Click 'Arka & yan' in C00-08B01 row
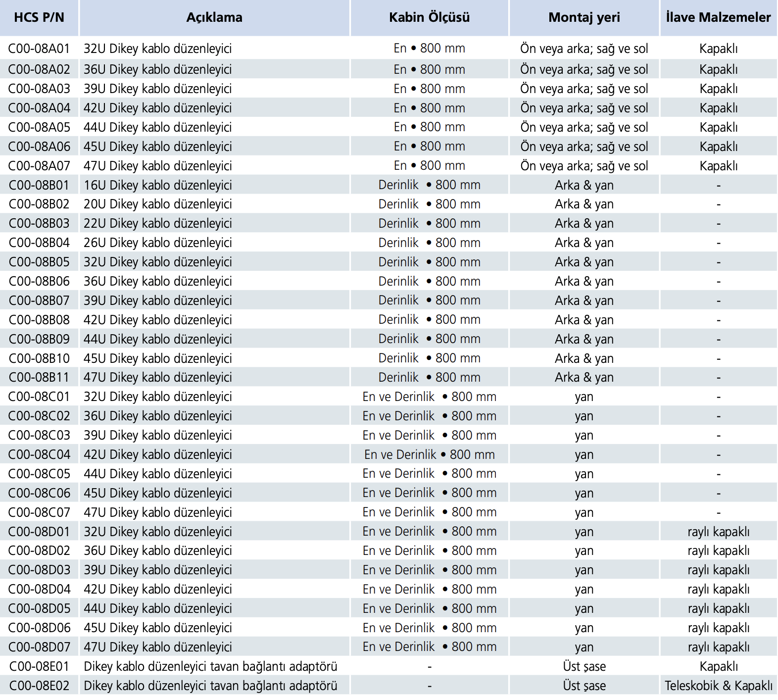 [x=584, y=186]
